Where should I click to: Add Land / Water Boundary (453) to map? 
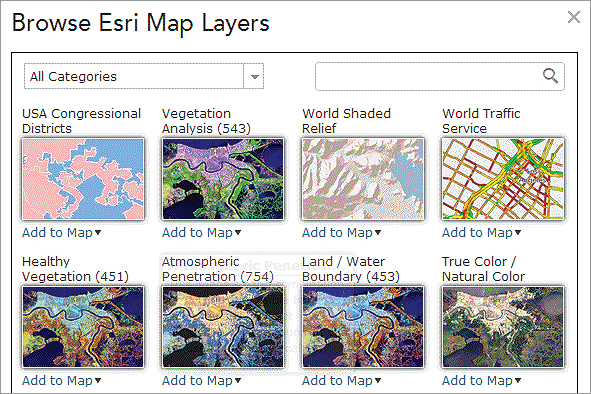point(341,381)
